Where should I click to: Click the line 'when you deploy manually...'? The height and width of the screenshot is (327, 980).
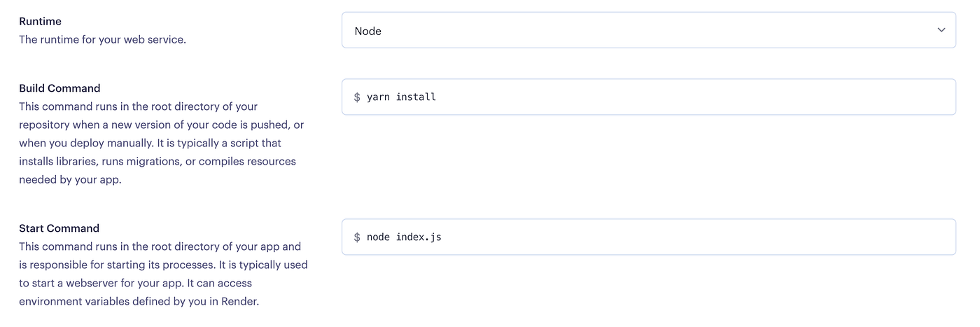point(150,143)
